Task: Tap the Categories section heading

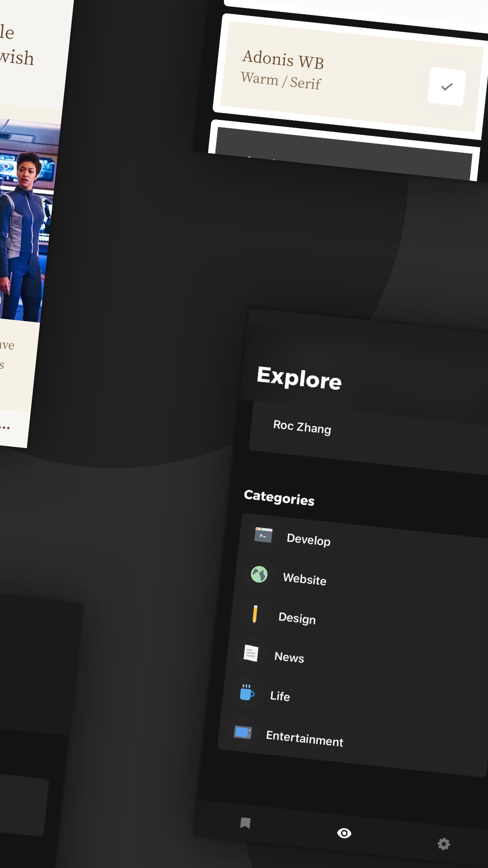Action: pyautogui.click(x=279, y=498)
